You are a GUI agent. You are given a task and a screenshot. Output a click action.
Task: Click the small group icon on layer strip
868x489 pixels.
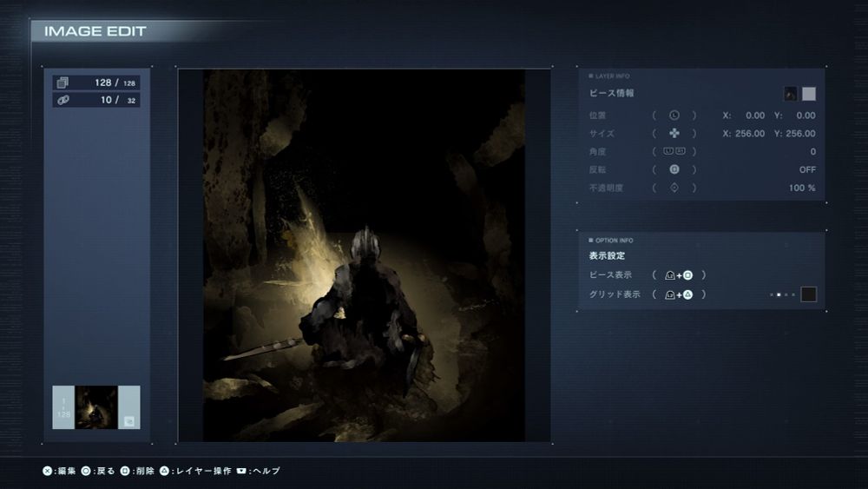(129, 421)
